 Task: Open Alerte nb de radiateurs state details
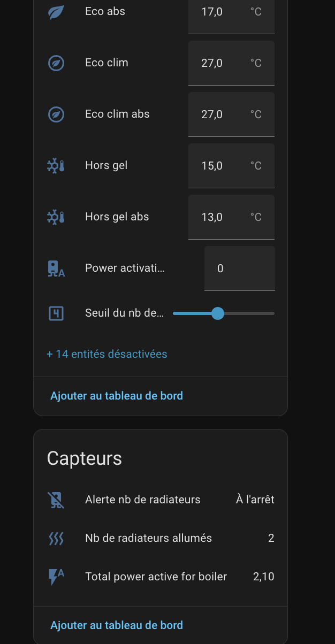pos(255,500)
